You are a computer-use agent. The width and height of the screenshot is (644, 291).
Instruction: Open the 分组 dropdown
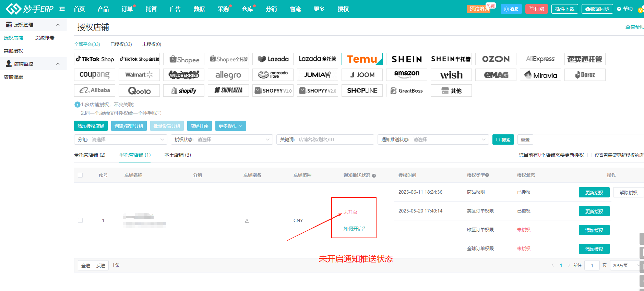click(121, 140)
